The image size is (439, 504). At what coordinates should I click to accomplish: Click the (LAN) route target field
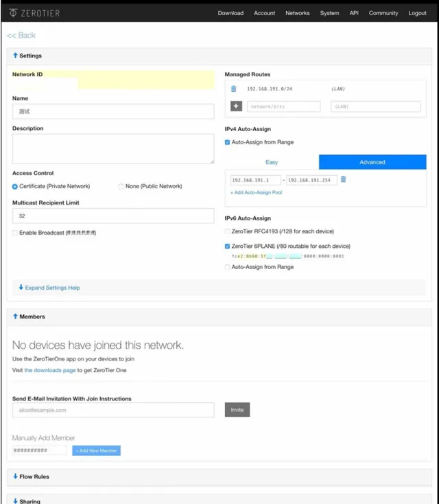[376, 106]
